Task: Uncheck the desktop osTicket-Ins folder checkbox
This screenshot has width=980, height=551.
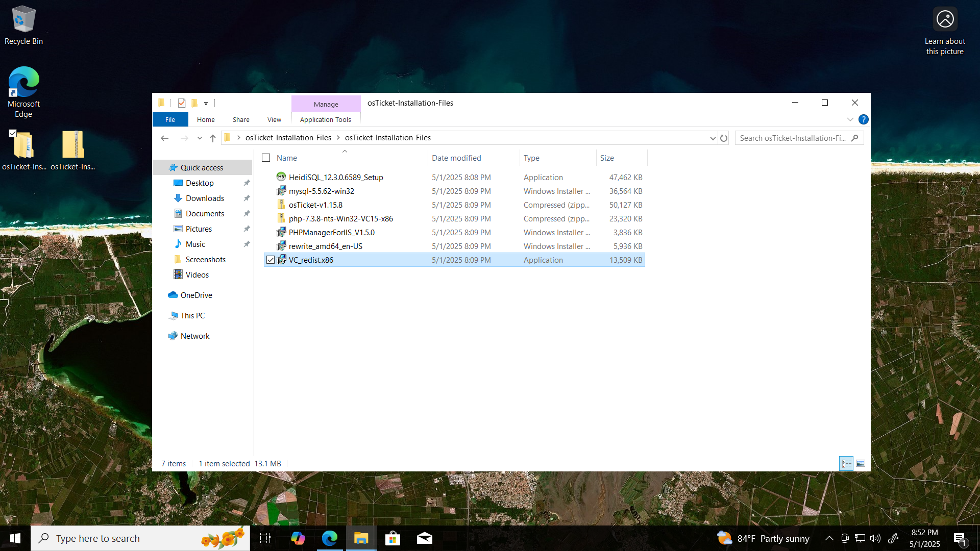Action: tap(13, 133)
